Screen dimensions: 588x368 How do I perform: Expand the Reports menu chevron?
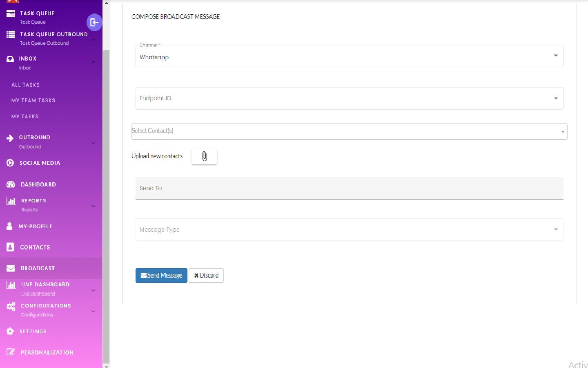pyautogui.click(x=93, y=206)
